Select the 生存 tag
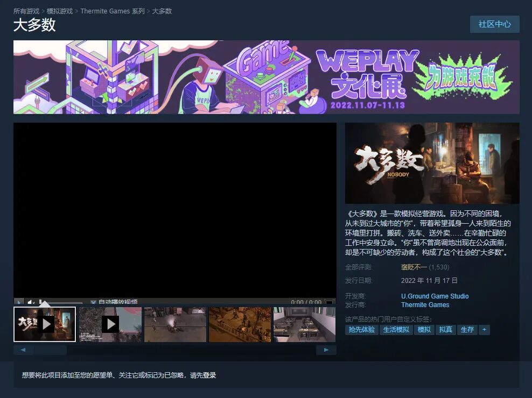Screen dimensions: 532x398 pyautogui.click(x=467, y=330)
